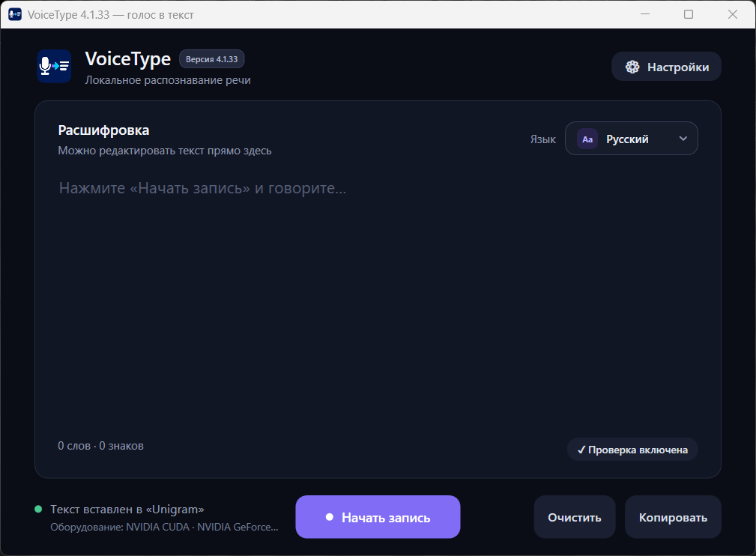
Task: Click the Текст вставлен в «Unigram» status
Action: click(127, 510)
